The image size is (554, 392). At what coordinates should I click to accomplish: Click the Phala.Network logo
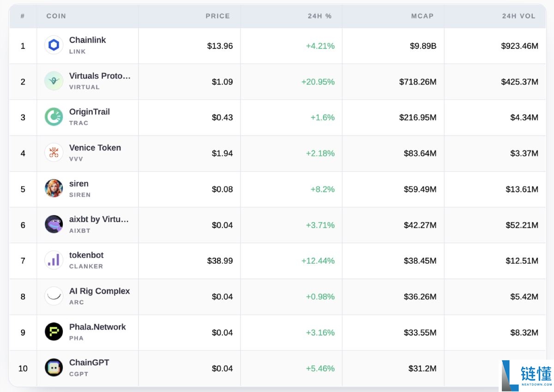(54, 332)
